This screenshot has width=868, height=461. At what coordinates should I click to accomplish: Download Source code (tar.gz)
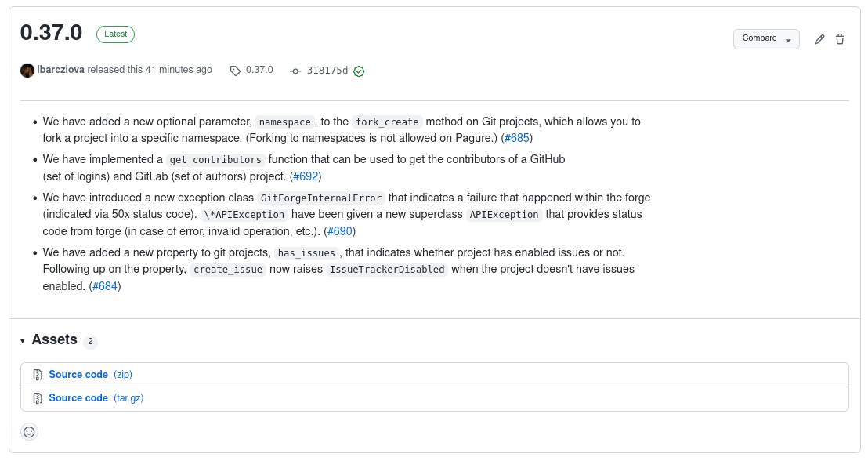(78, 398)
